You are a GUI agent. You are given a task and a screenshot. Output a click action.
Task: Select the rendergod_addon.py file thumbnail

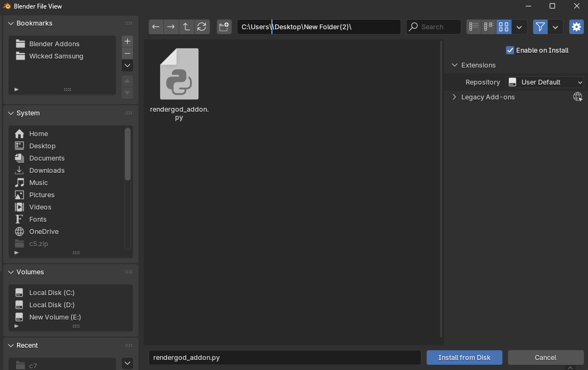pyautogui.click(x=179, y=74)
